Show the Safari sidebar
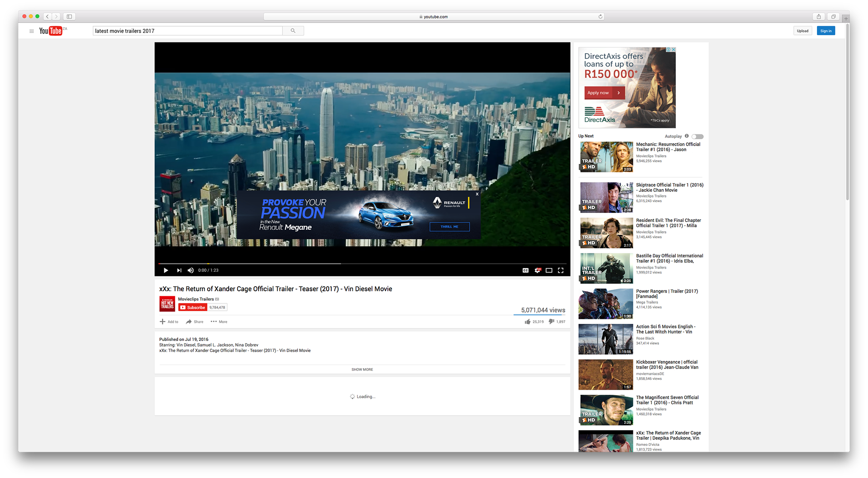 (x=69, y=17)
